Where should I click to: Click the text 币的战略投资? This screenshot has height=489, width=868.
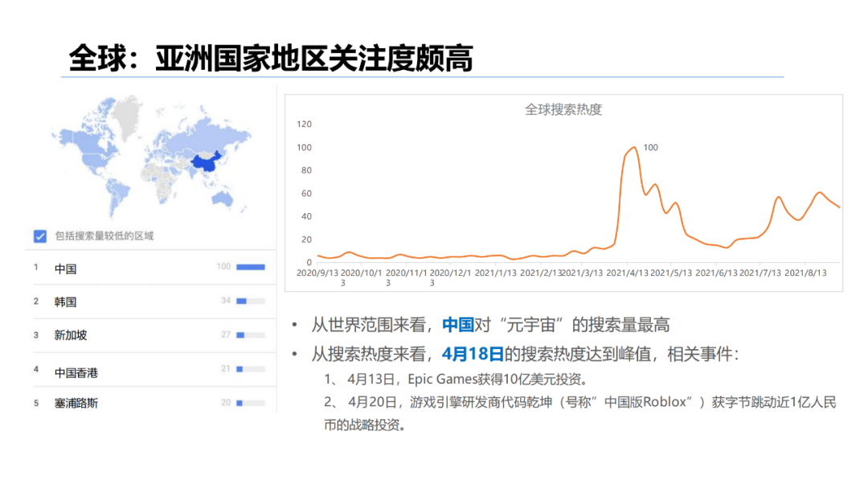coord(365,425)
